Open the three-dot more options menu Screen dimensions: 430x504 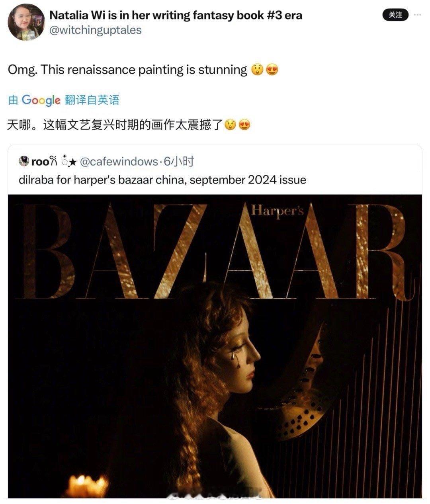pyautogui.click(x=417, y=15)
